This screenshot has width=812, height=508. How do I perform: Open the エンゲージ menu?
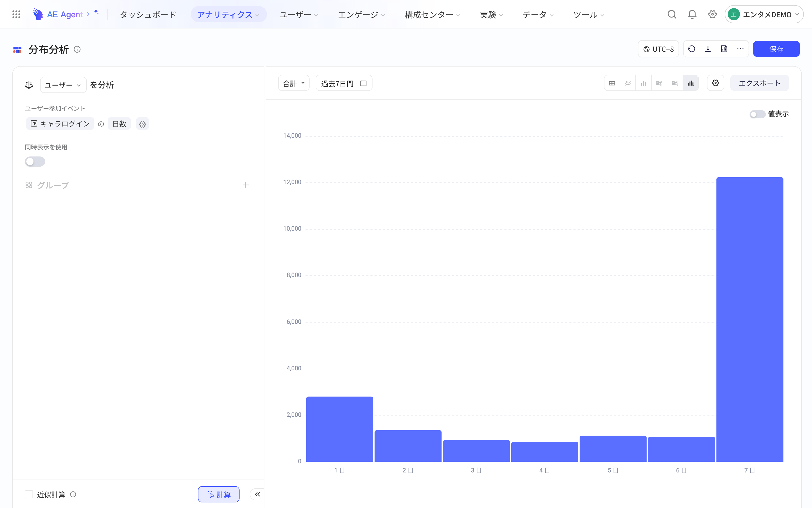[361, 14]
